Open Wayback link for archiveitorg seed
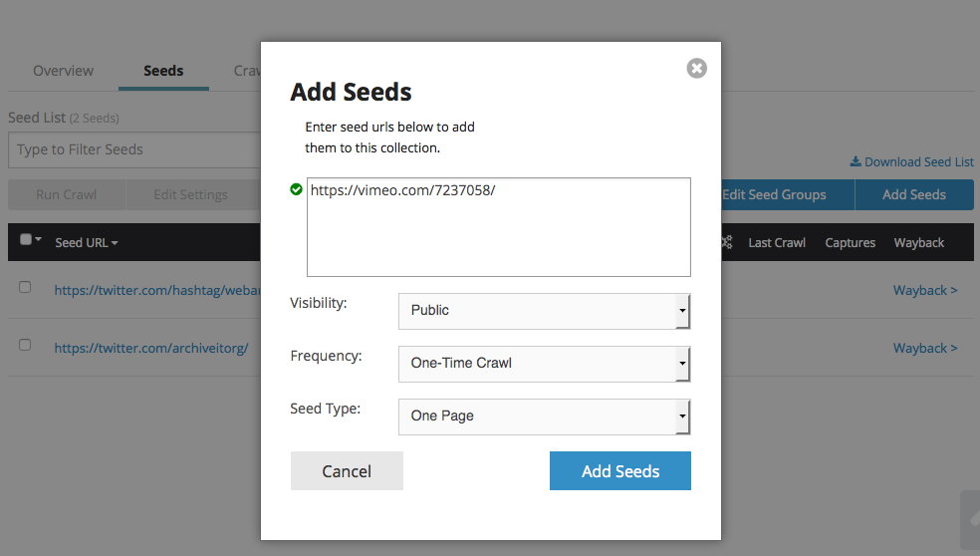Viewport: 980px width, 556px height. tap(924, 348)
